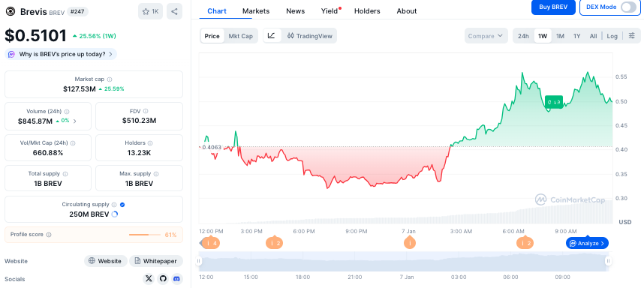Open the Holders tab
The width and height of the screenshot is (644, 288).
(x=367, y=11)
